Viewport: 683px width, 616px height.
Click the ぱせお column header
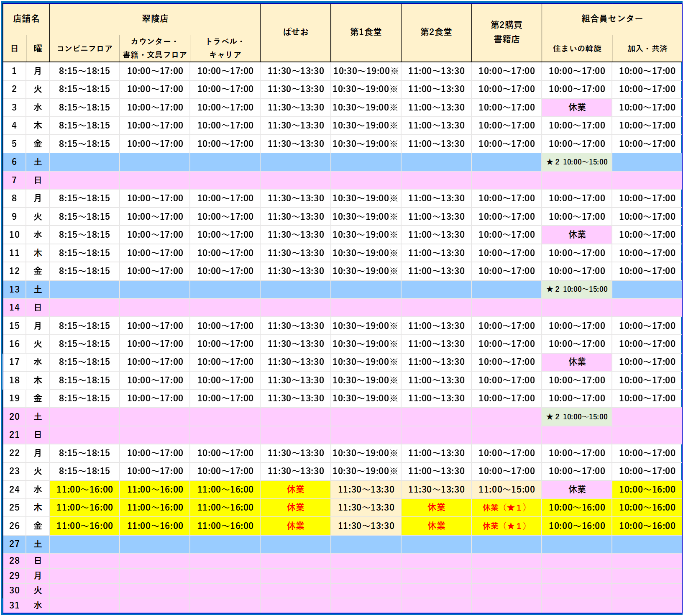point(295,32)
